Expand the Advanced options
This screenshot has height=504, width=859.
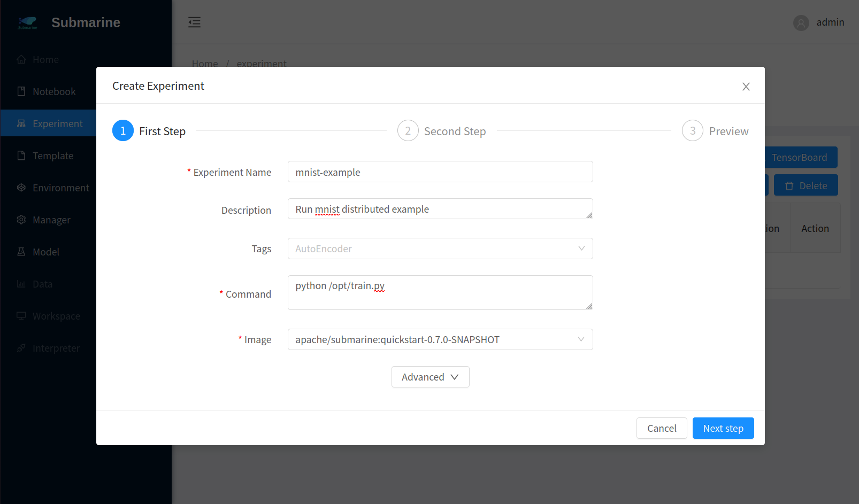(430, 377)
